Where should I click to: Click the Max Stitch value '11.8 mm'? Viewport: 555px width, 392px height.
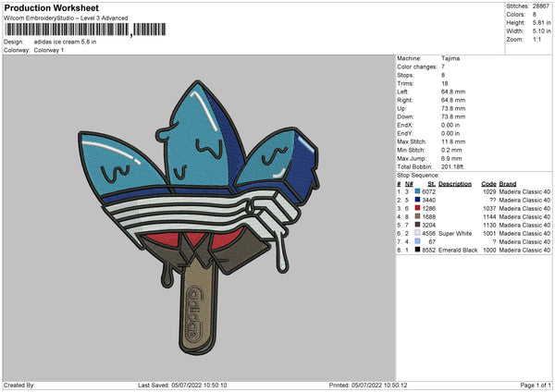pos(453,141)
